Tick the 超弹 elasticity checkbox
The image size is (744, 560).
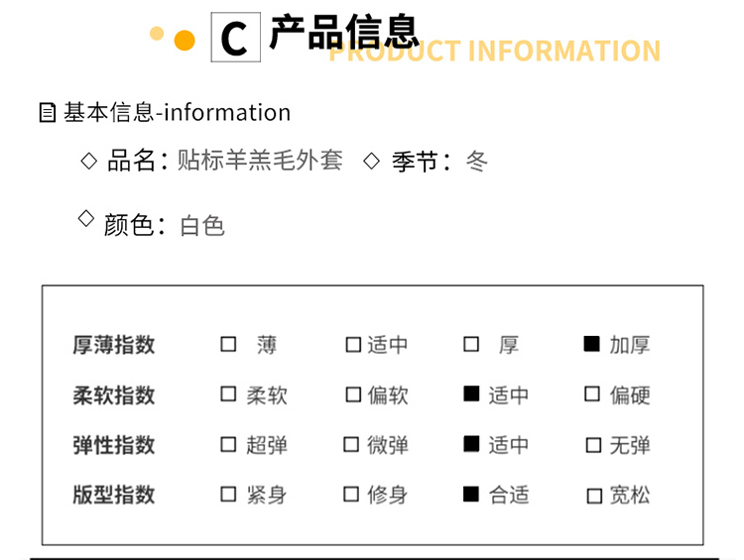tap(229, 444)
